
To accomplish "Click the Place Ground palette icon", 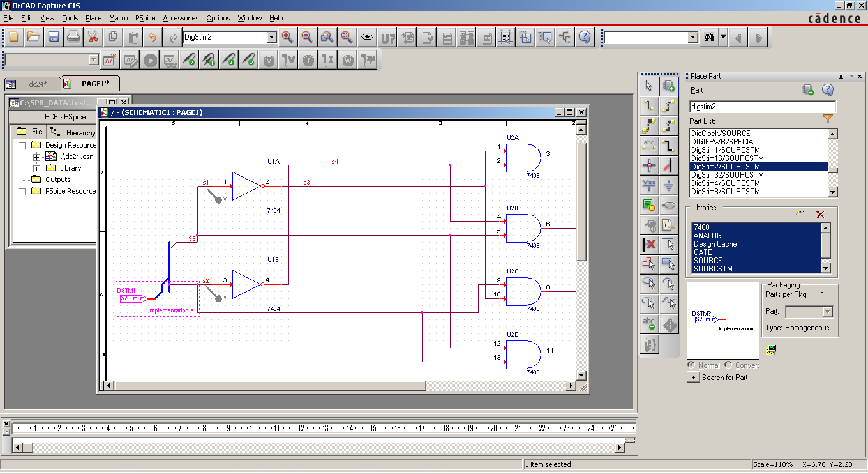I will point(669,185).
